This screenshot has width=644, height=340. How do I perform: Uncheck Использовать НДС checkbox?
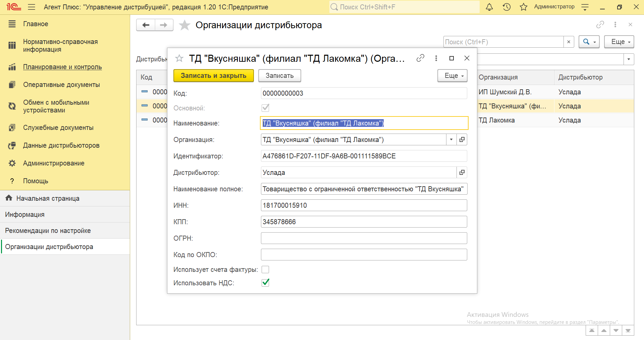click(265, 283)
